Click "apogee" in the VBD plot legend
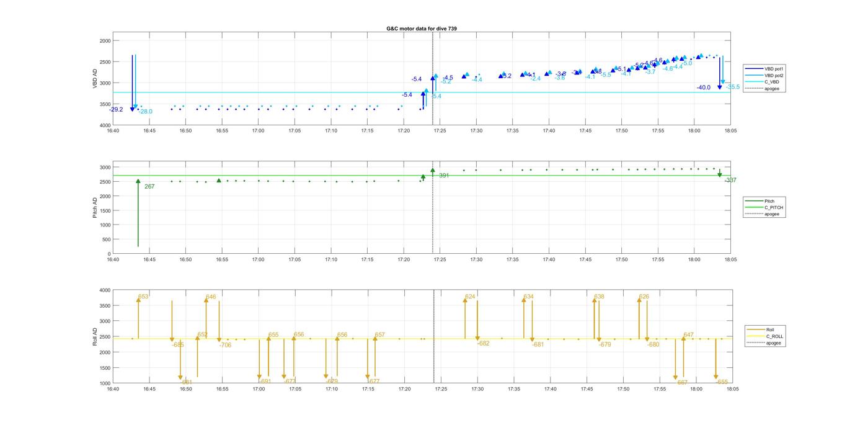This screenshot has width=868, height=430. pos(764,88)
